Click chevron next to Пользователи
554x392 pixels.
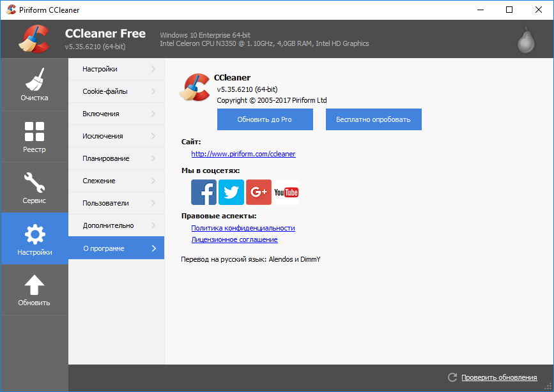[153, 203]
